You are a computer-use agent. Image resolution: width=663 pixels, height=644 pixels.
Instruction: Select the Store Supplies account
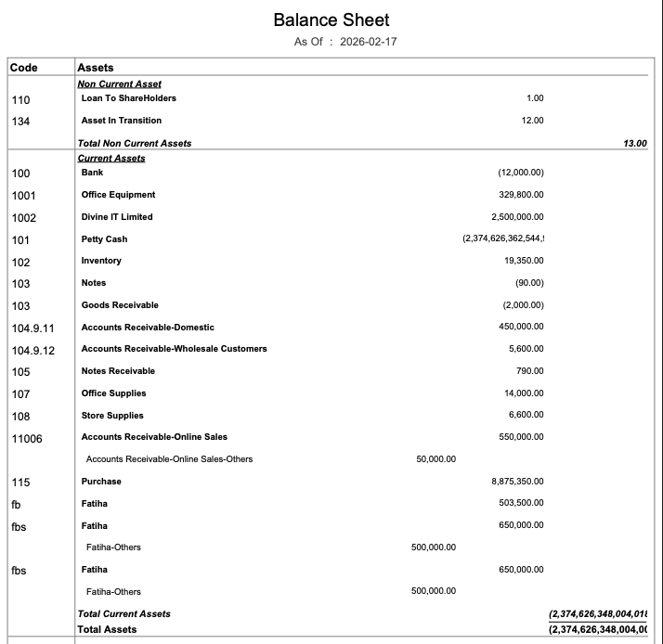click(112, 416)
